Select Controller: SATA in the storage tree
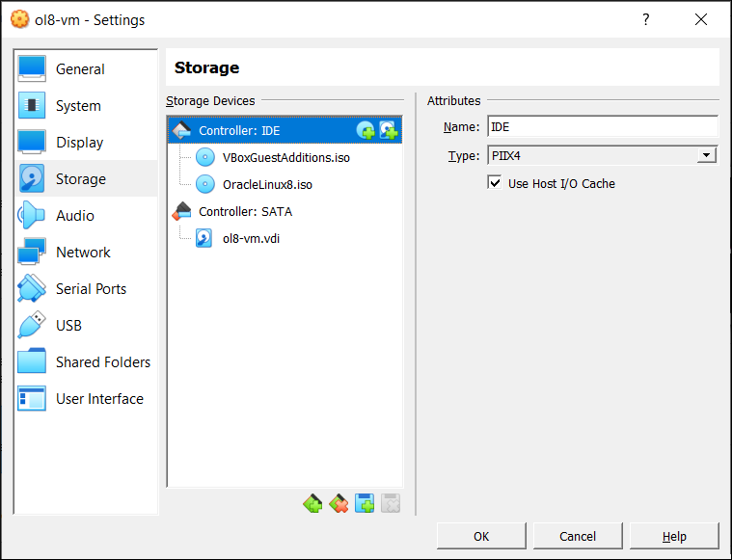Viewport: 732px width, 560px height. click(245, 211)
